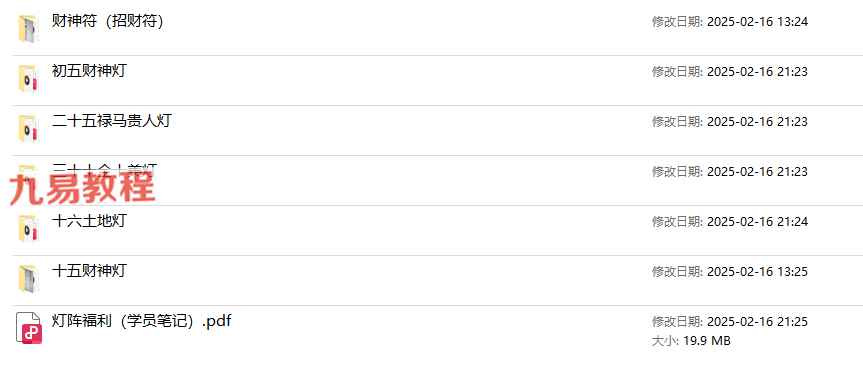863x375 pixels.
Task: Click the red 九易教程 watermark text
Action: [x=83, y=187]
